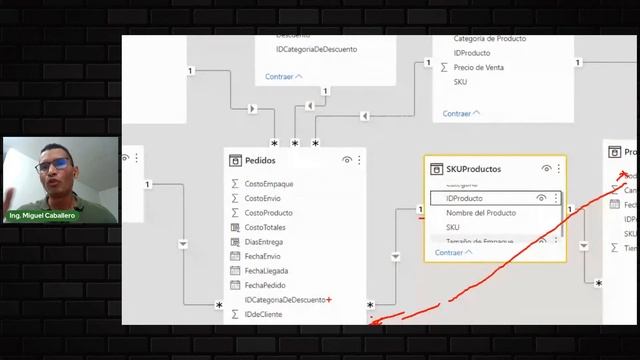Select the CostoEmpaque field in Pedidos

[269, 184]
